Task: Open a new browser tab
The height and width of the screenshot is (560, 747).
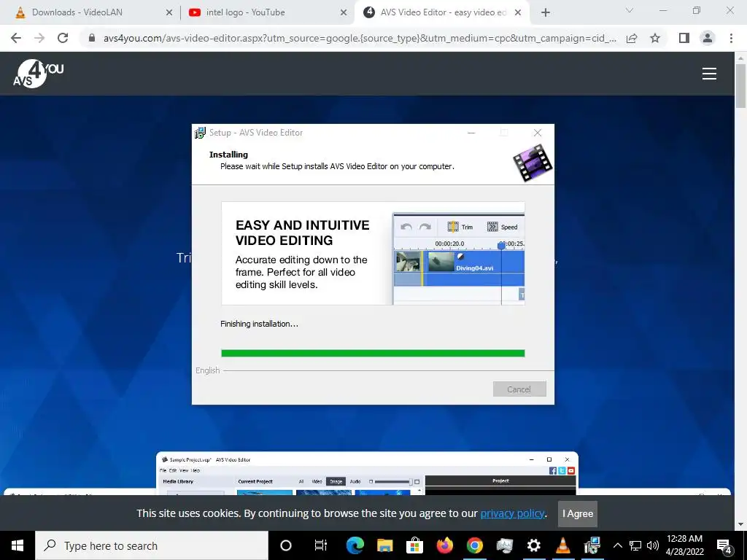Action: click(546, 12)
